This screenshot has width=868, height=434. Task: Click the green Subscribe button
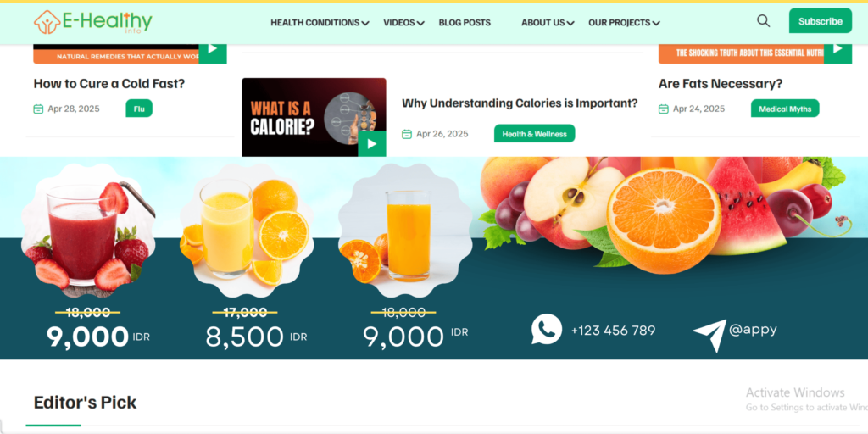coord(821,21)
